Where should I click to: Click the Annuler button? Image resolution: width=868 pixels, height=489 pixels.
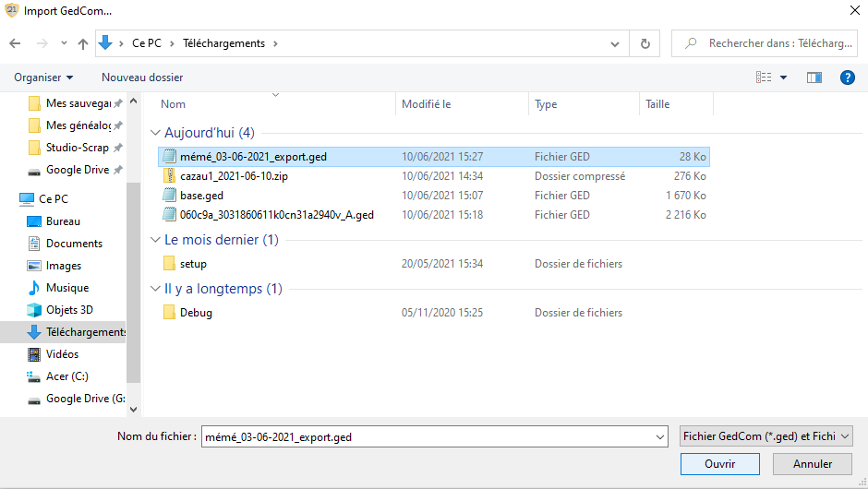(813, 464)
